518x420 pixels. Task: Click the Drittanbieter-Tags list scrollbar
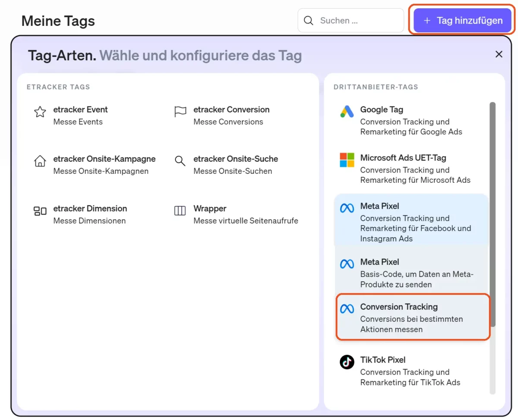[x=493, y=214]
